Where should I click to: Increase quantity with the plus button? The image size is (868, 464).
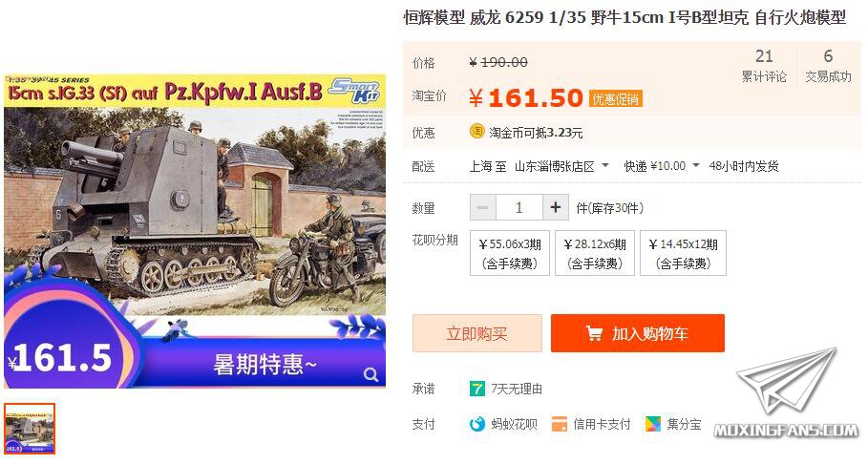pos(556,207)
